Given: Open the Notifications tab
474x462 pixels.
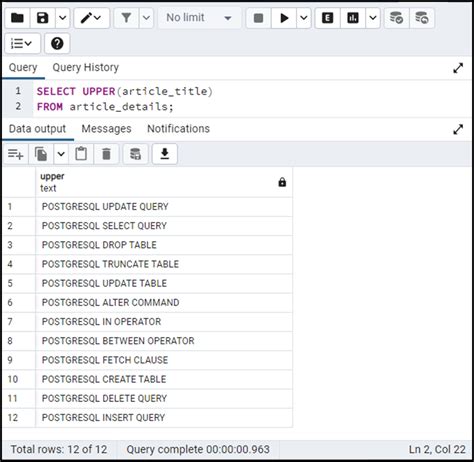Looking at the screenshot, I should tap(178, 129).
